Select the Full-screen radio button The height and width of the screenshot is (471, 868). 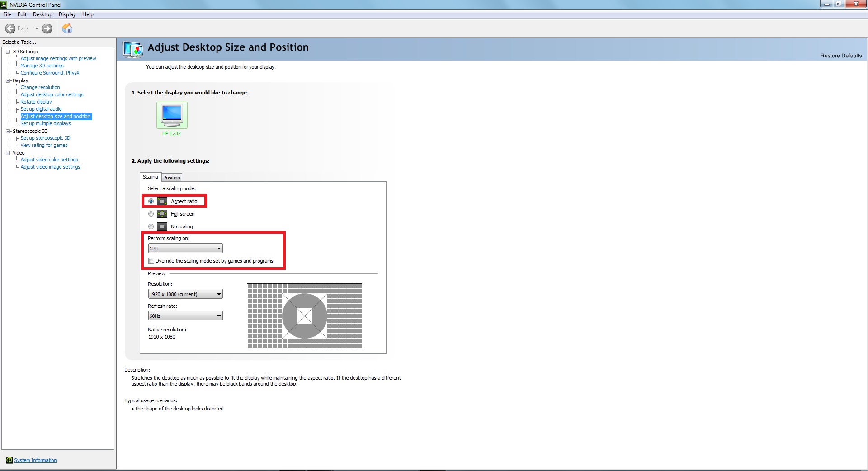point(151,214)
